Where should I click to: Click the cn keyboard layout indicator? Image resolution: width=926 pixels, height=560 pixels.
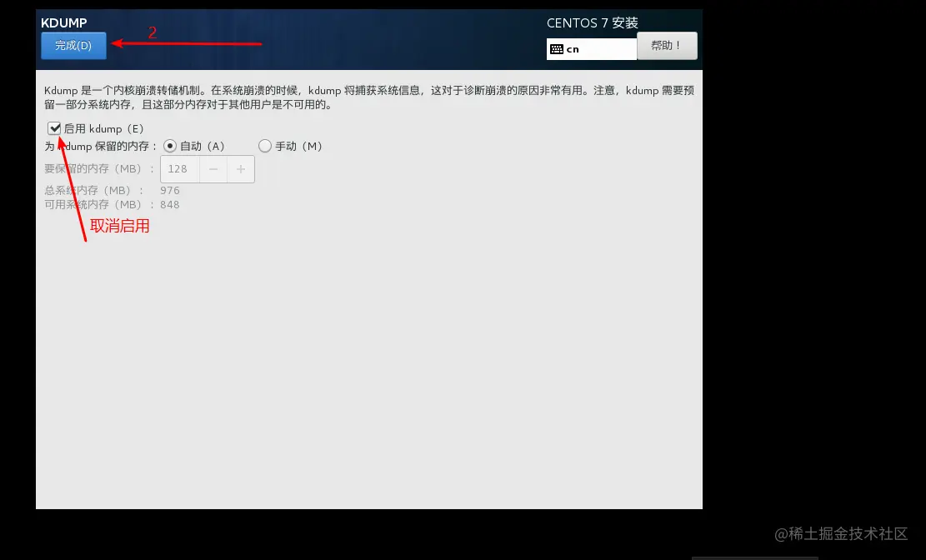(x=592, y=49)
